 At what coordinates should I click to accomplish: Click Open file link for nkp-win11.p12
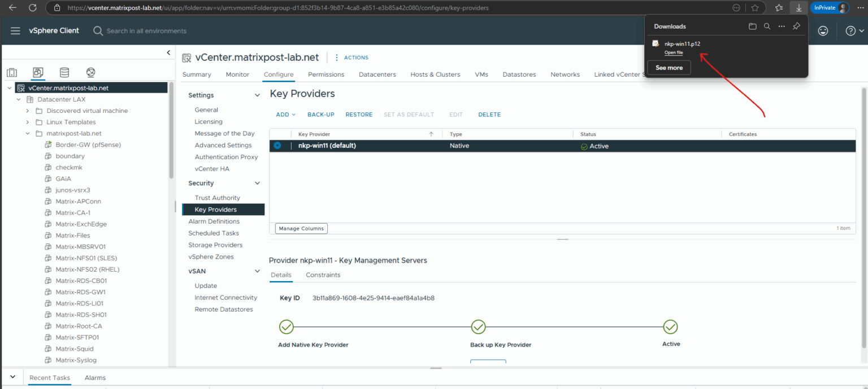(673, 53)
